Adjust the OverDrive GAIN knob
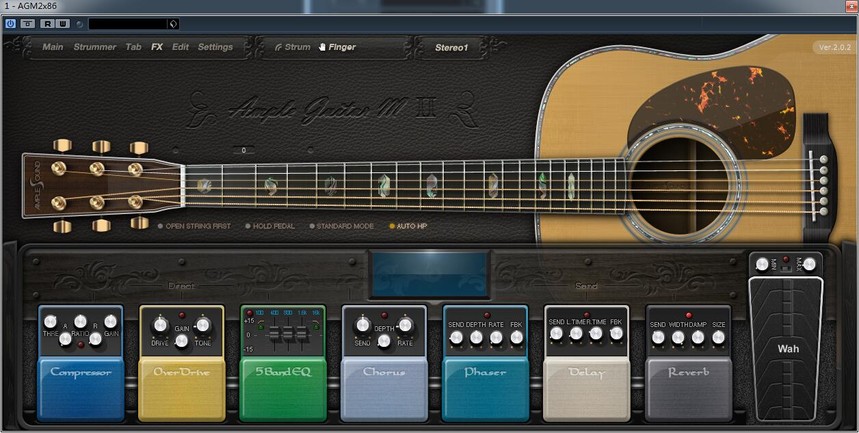The width and height of the screenshot is (859, 433). point(181,341)
